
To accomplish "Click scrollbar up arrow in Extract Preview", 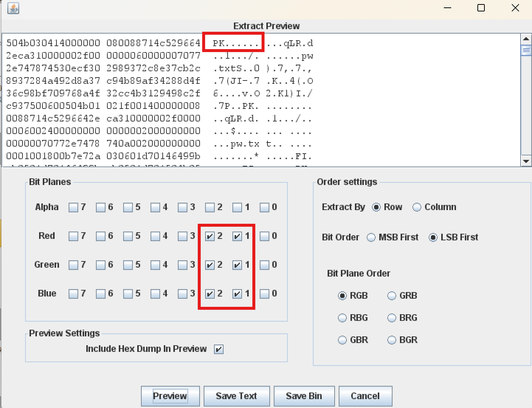I will click(x=526, y=39).
